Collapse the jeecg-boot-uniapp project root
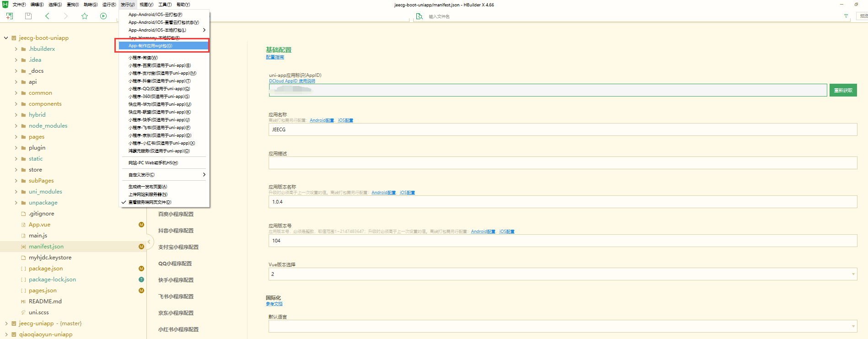The image size is (868, 339). 6,38
